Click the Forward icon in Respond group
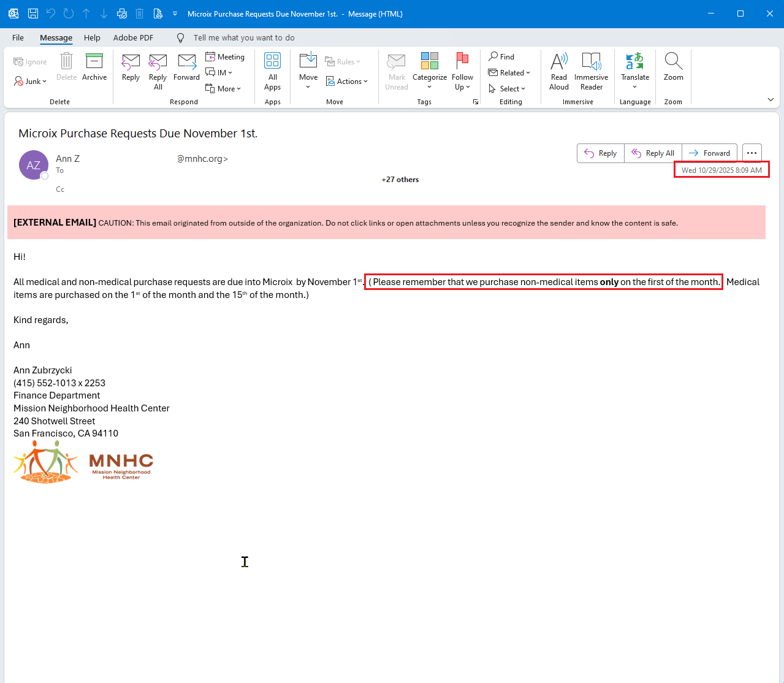 pos(186,62)
